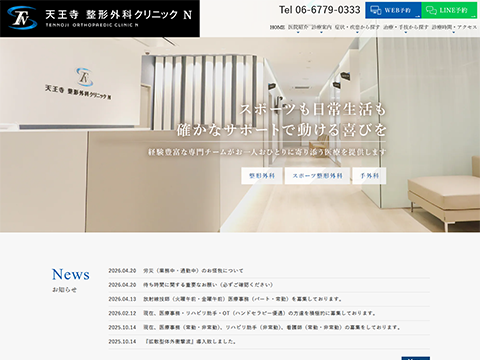Expand the 診療時間・アクセス menu

(454, 27)
